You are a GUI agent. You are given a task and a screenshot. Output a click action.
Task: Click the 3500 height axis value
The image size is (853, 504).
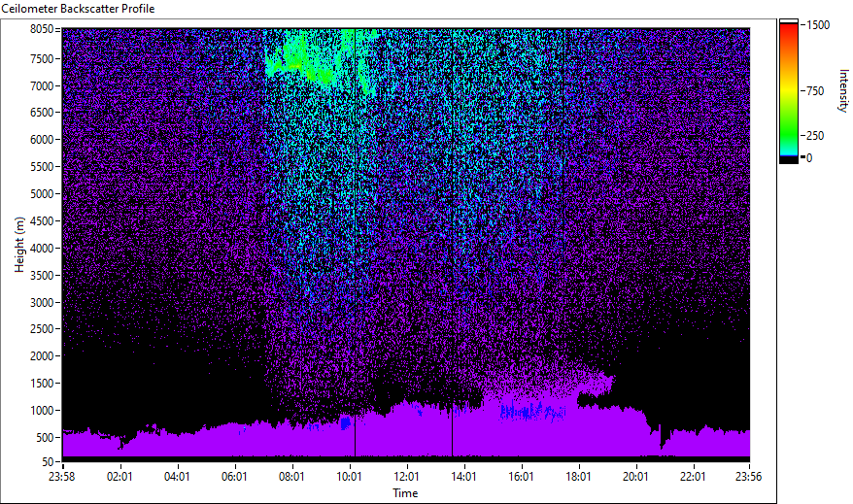click(x=42, y=276)
